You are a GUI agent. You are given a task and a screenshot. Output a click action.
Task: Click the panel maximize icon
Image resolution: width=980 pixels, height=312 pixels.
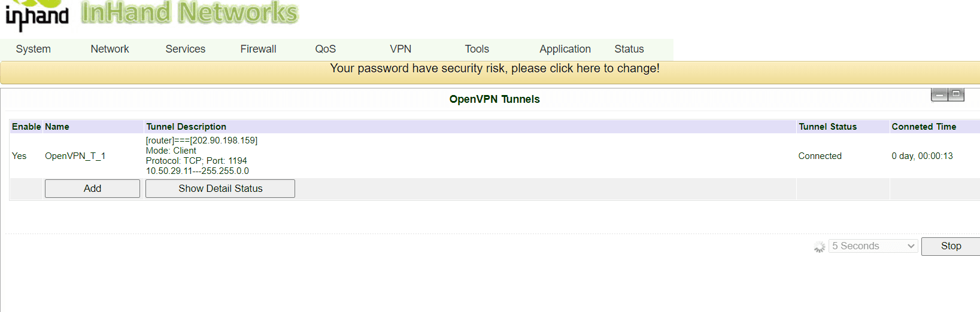point(956,94)
